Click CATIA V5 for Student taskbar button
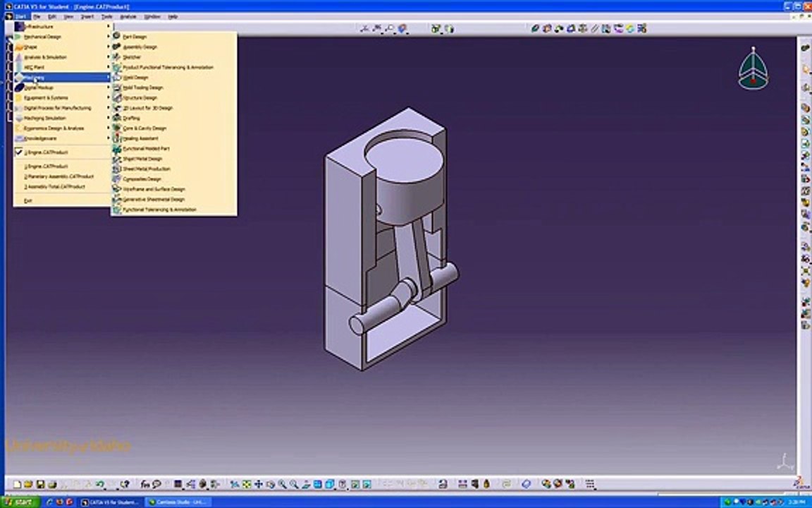Screen dimensions: 812x508 coord(110,502)
